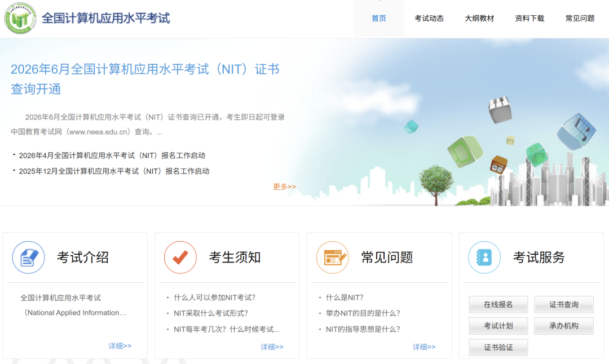Open the question NIT每年考几次?
This screenshot has height=364, width=609.
pos(227,330)
